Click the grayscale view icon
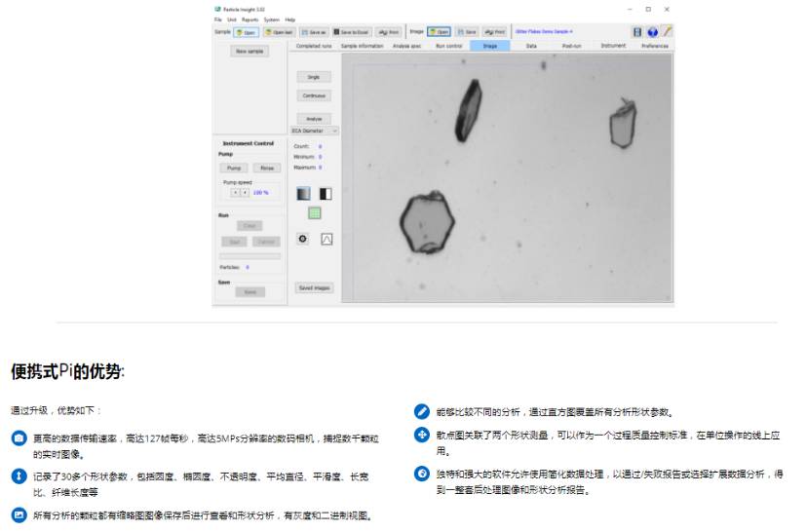Screen dimensions: 807x532 304,194
